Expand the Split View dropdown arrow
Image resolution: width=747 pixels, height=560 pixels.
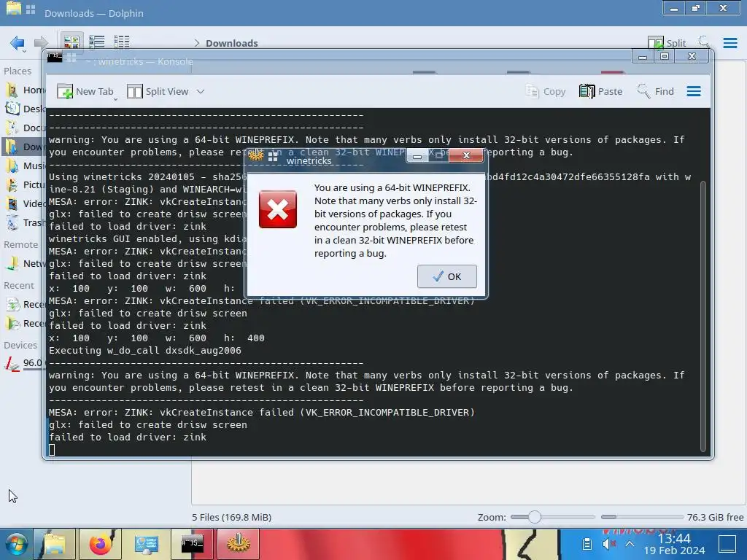(201, 91)
